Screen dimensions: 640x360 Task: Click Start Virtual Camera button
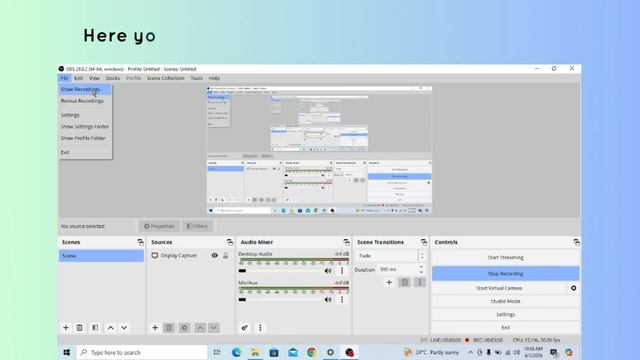click(499, 288)
